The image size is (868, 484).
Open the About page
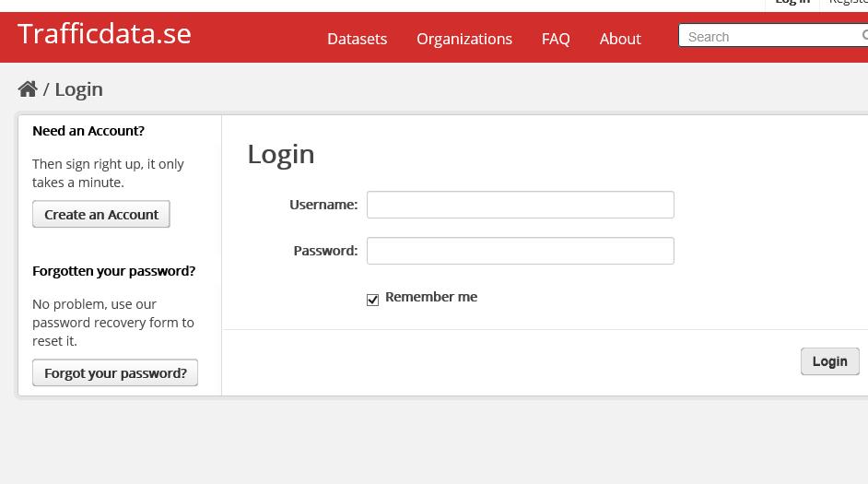click(x=620, y=39)
